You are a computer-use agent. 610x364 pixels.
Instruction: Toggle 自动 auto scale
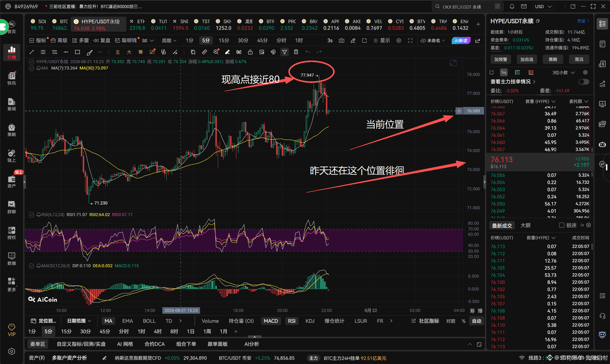point(477,321)
